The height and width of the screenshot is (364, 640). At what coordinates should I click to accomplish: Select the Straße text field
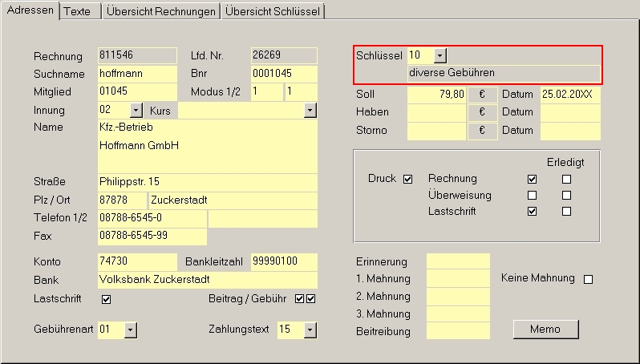point(207,181)
